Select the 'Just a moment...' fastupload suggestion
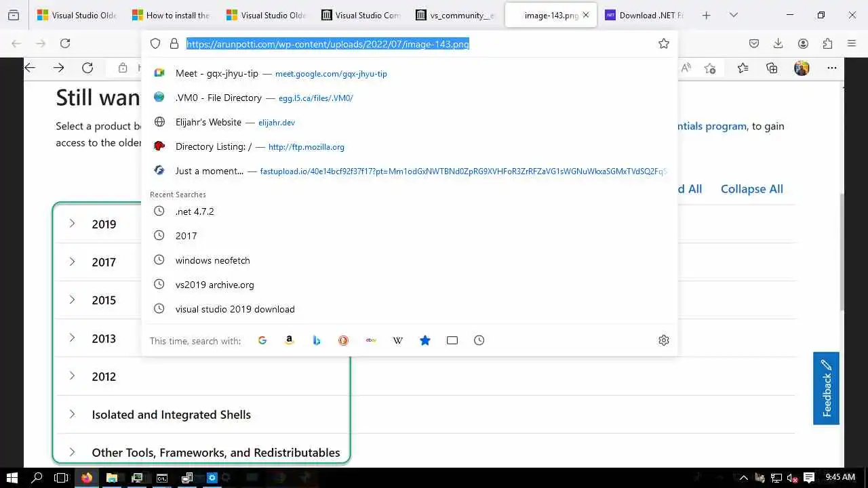The image size is (868, 488). click(x=410, y=171)
